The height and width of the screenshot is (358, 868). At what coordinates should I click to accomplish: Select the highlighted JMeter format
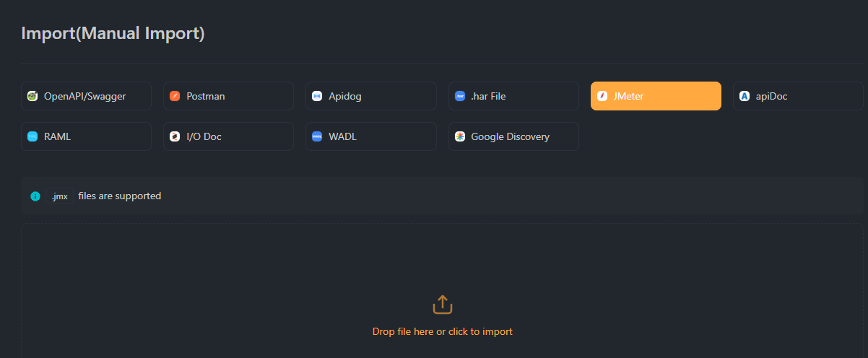(656, 96)
